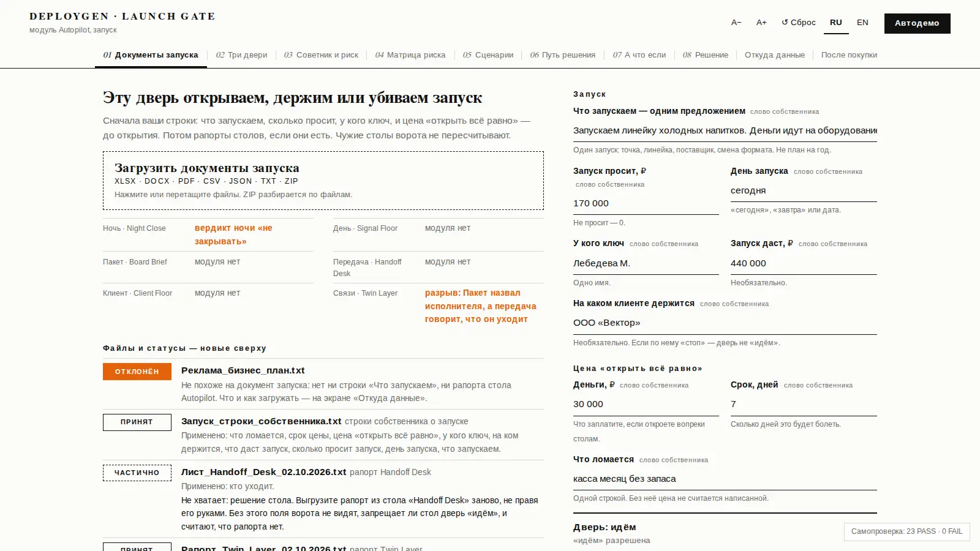Screen dimensions: 980x551
Task: Select file name Запуск_строки_собственника.txt
Action: coord(262,421)
